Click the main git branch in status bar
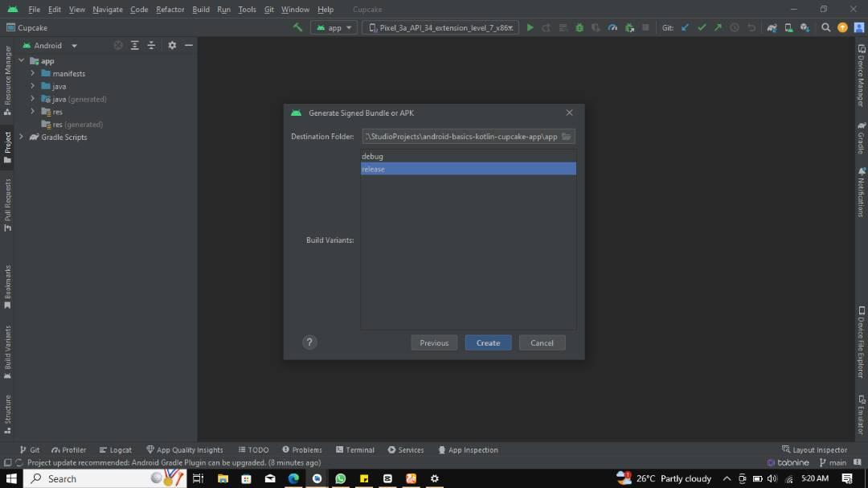The width and height of the screenshot is (868, 488). tap(833, 462)
